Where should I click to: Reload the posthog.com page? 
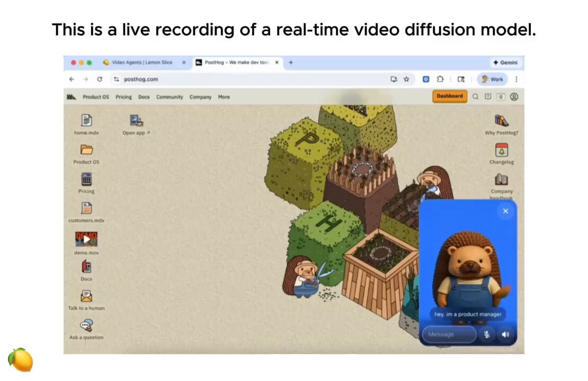(100, 79)
